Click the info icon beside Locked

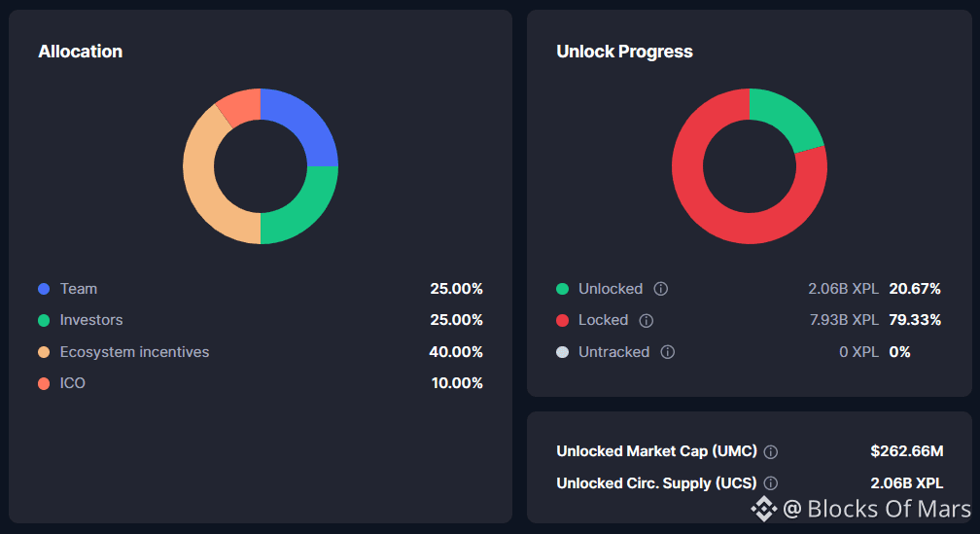[x=647, y=320]
